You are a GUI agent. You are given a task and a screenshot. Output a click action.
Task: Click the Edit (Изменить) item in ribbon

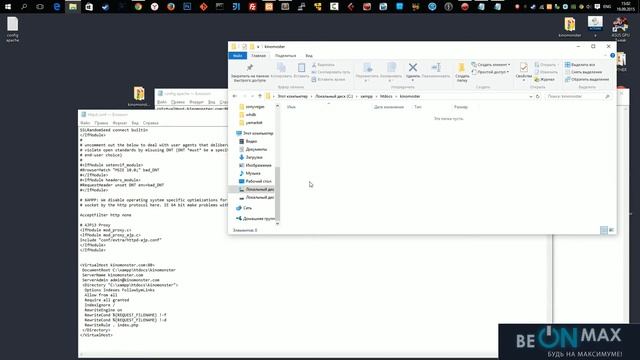pyautogui.click(x=546, y=72)
